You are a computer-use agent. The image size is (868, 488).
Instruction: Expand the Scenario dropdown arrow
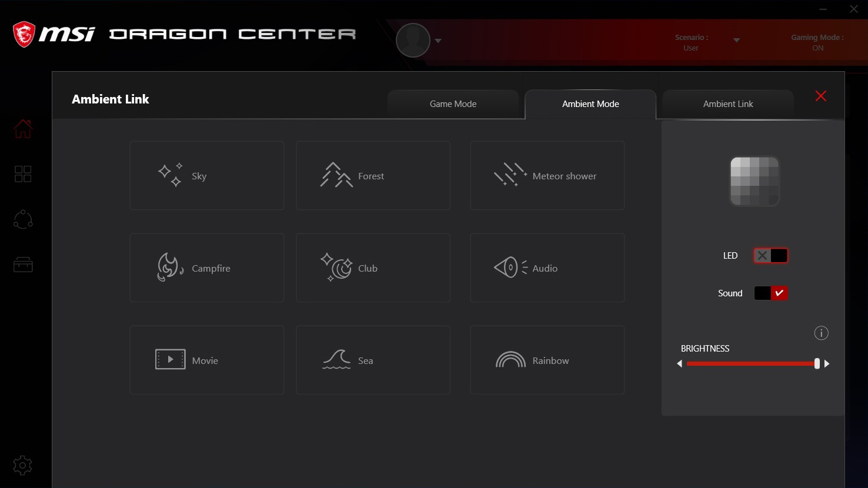coord(736,41)
